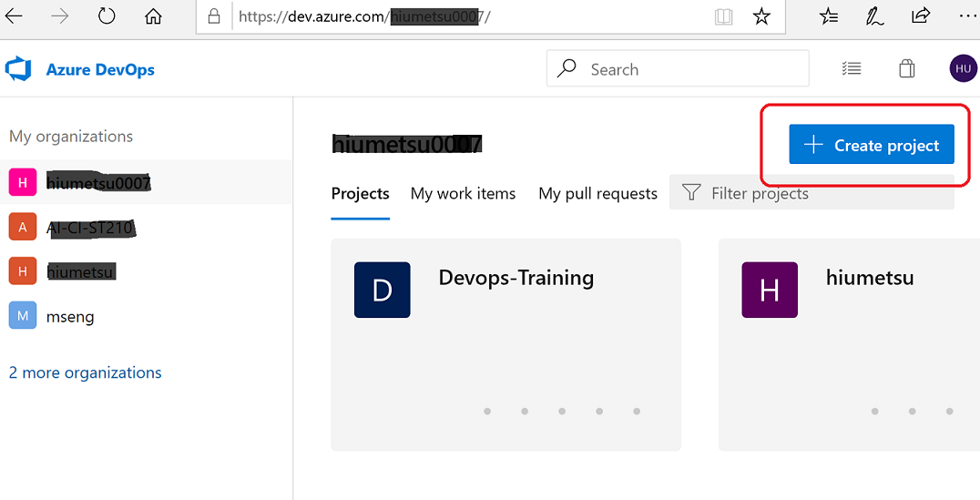Image resolution: width=980 pixels, height=500 pixels.
Task: Click the blue M avatar for mseng
Action: 23,316
